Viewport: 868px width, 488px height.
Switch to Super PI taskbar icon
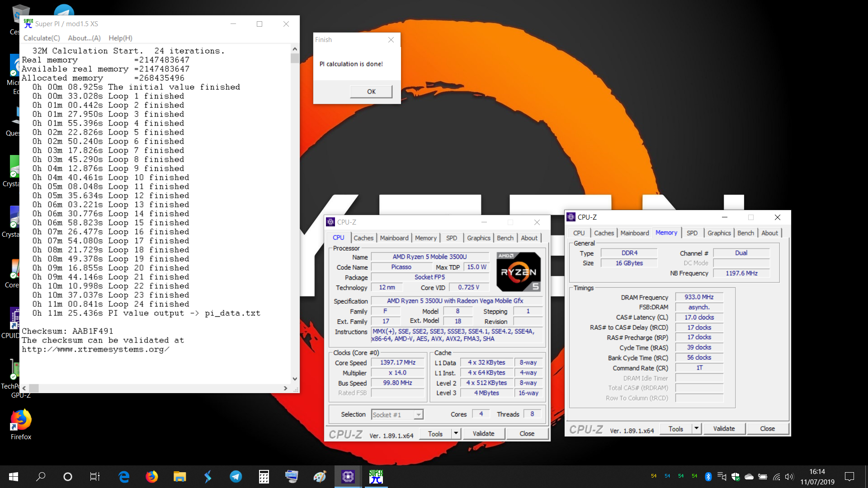tap(376, 477)
